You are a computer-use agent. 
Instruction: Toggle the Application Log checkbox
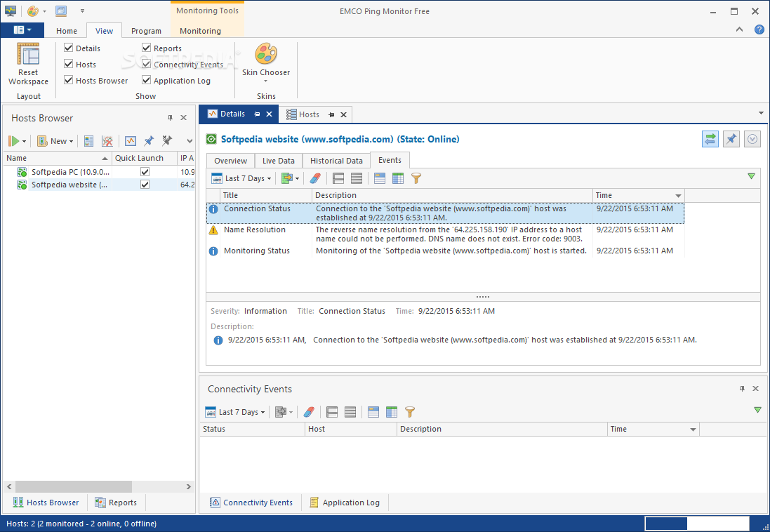(x=146, y=79)
